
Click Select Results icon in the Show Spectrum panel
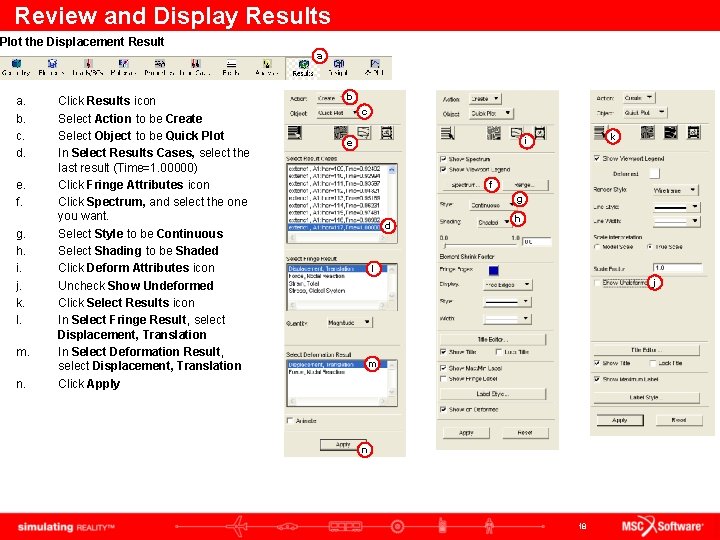pos(447,134)
